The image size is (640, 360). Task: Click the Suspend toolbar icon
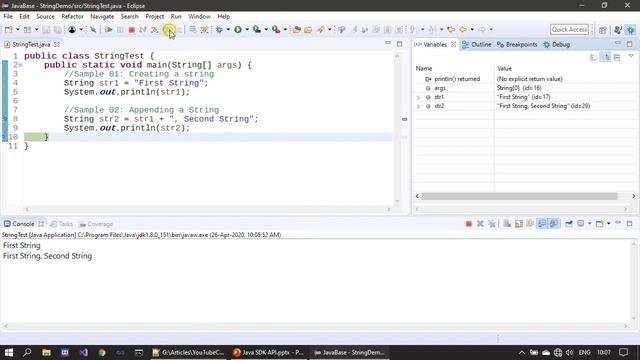120,29
